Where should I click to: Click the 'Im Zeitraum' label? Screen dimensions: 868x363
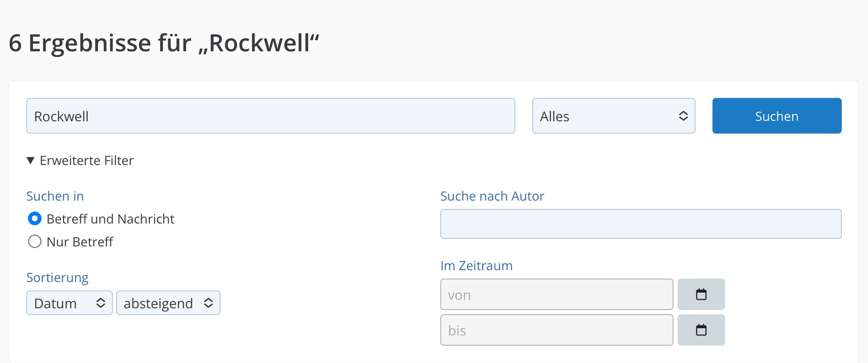pyautogui.click(x=476, y=265)
